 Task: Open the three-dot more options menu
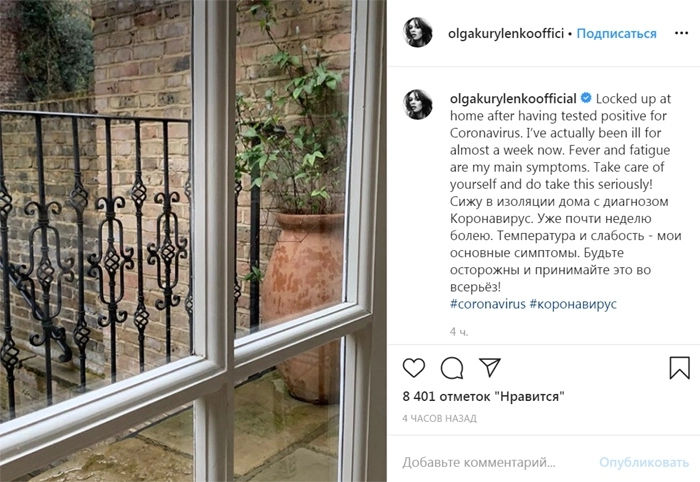coord(681,33)
